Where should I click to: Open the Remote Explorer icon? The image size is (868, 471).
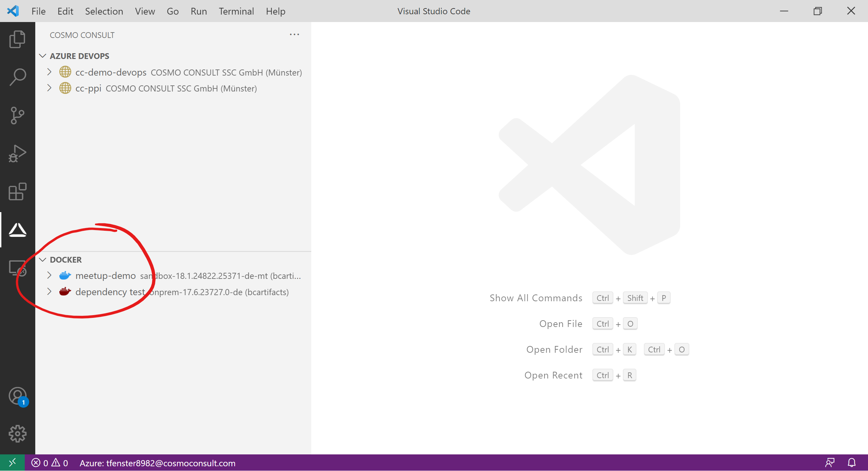coord(17,268)
